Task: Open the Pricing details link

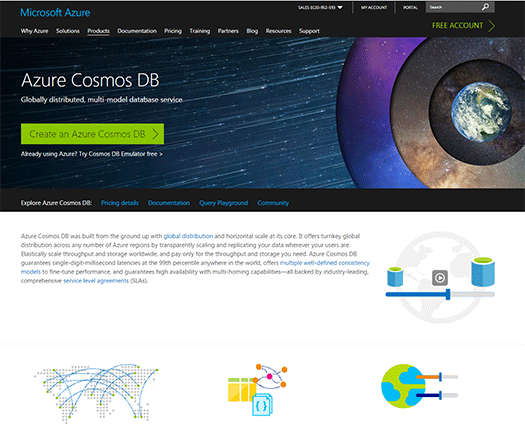Action: coord(120,203)
